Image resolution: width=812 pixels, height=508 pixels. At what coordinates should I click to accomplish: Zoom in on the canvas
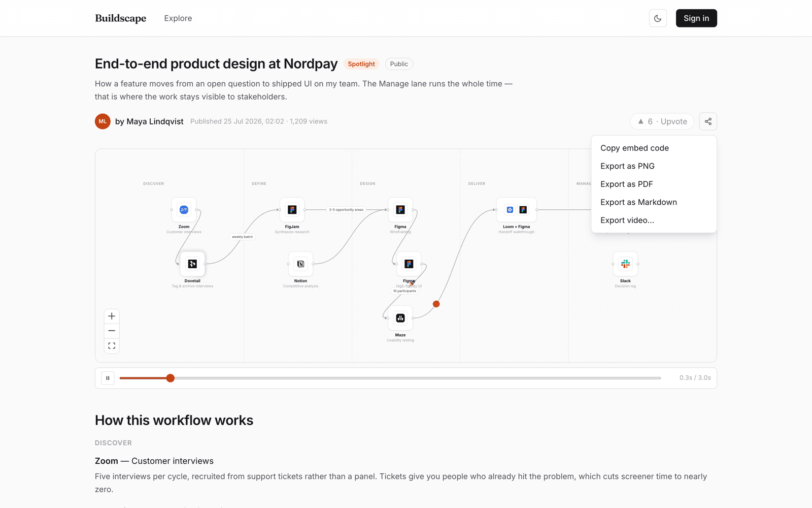pyautogui.click(x=112, y=316)
